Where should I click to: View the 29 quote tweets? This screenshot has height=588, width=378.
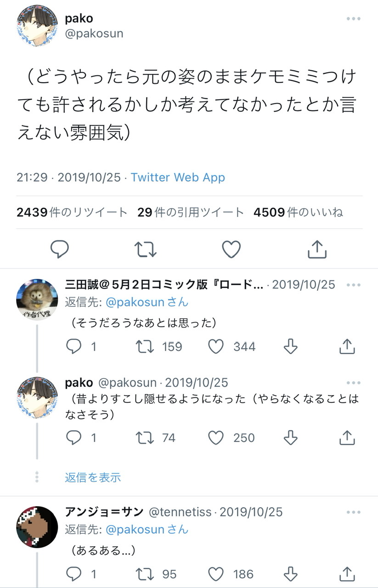[190, 212]
